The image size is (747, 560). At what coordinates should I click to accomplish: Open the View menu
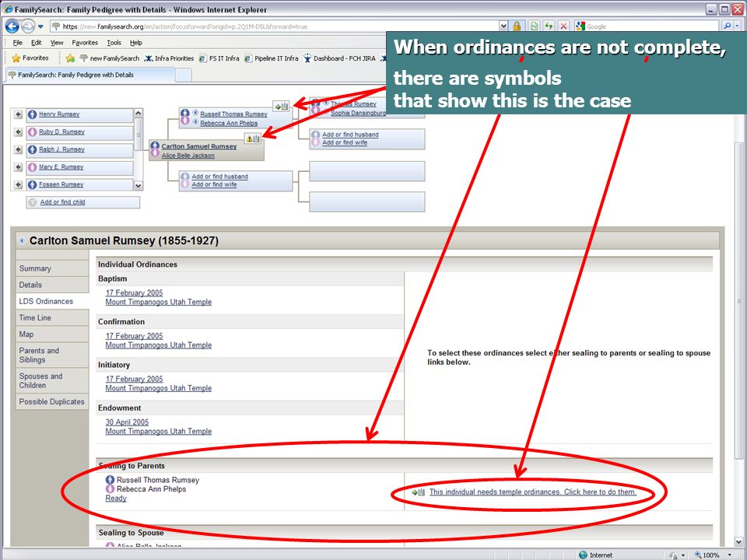coord(57,42)
